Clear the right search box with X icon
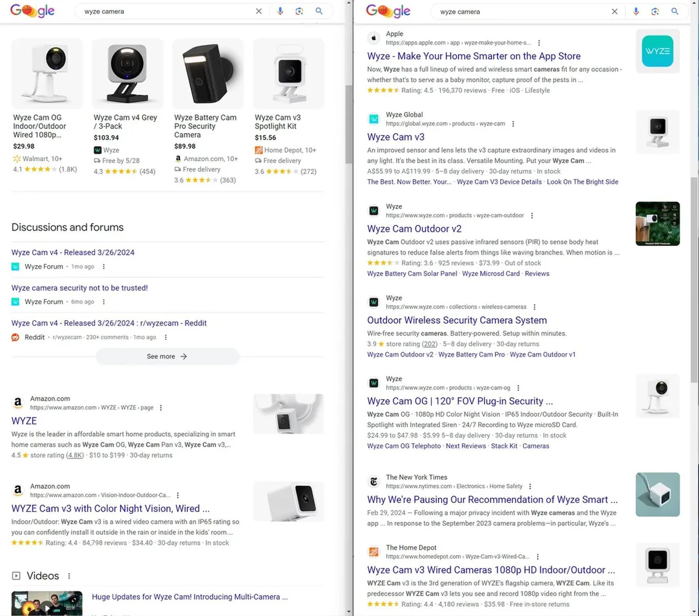699x616 pixels. 615,12
